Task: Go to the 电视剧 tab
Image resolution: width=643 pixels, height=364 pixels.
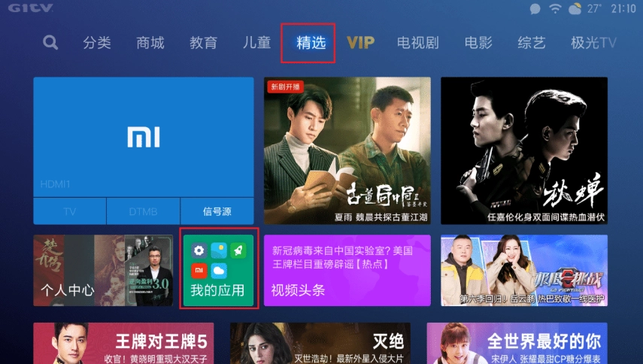Action: pyautogui.click(x=418, y=43)
